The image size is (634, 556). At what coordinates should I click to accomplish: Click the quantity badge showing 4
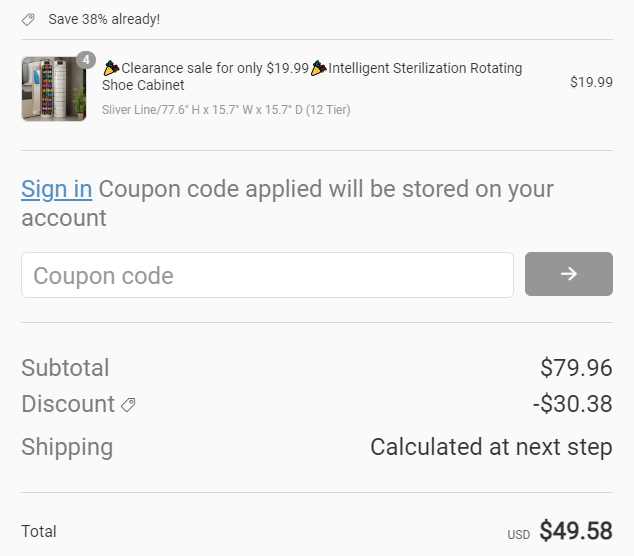point(86,60)
